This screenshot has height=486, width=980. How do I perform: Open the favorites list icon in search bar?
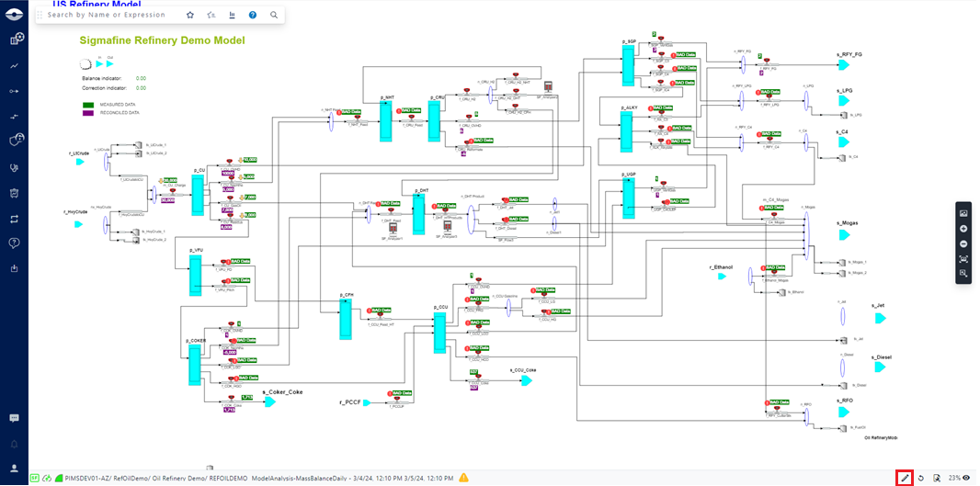coord(211,15)
